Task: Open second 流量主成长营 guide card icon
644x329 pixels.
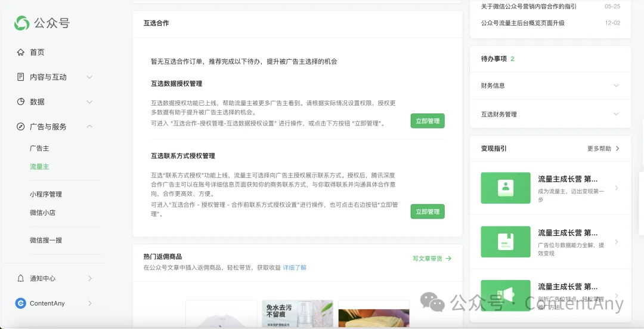Action: pyautogui.click(x=505, y=241)
